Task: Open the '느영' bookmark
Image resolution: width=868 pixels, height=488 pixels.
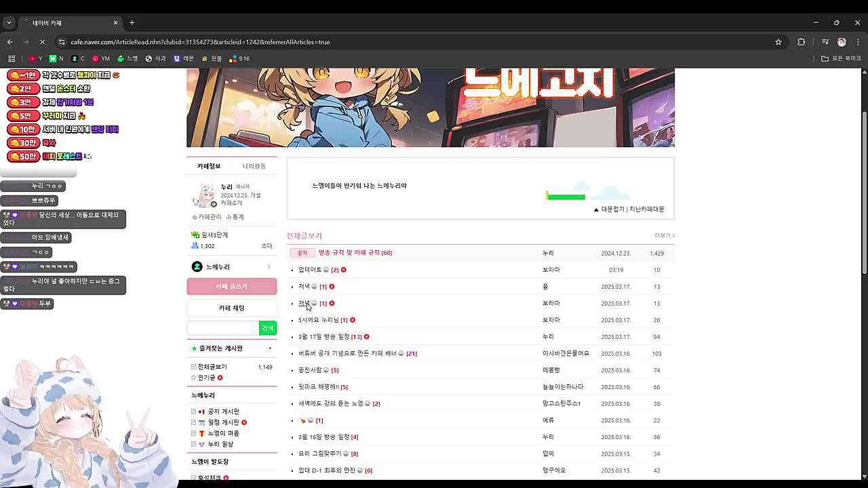Action: click(x=127, y=59)
